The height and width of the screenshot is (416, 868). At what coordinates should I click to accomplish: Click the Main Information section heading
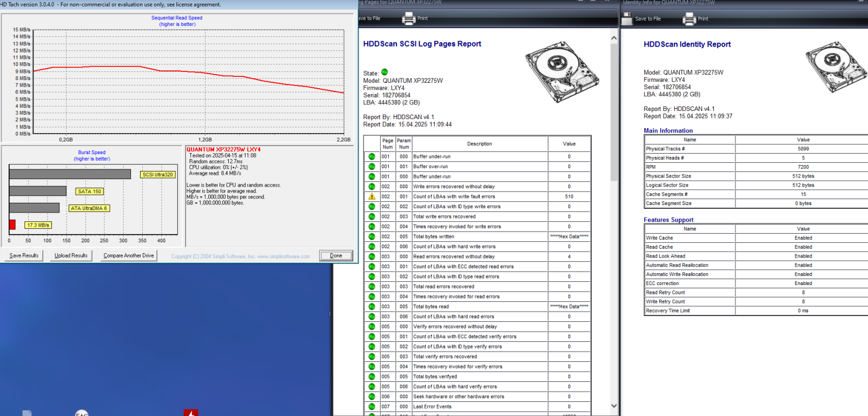(668, 130)
